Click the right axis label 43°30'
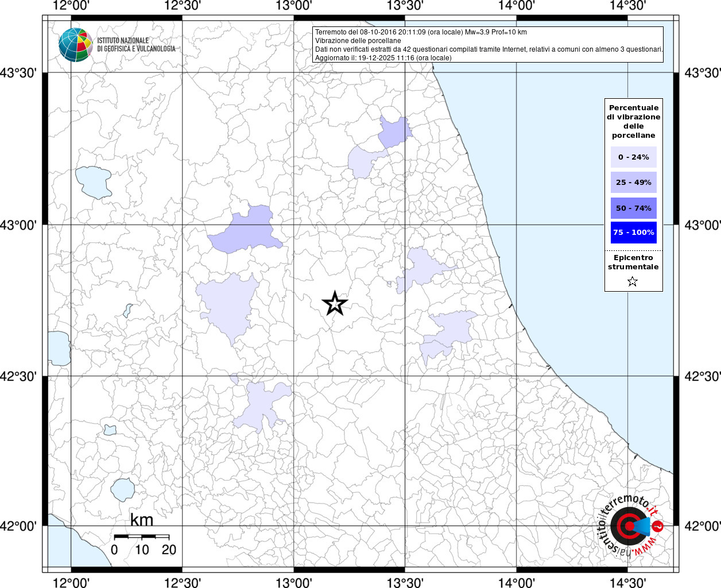 click(703, 73)
